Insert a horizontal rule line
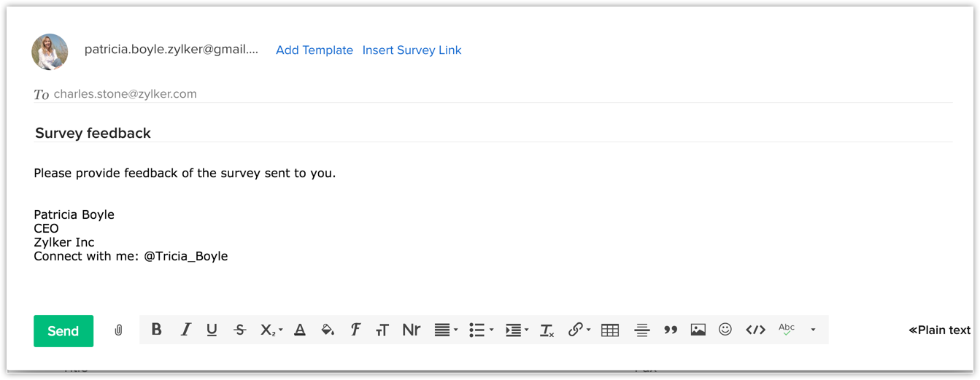 [x=642, y=330]
